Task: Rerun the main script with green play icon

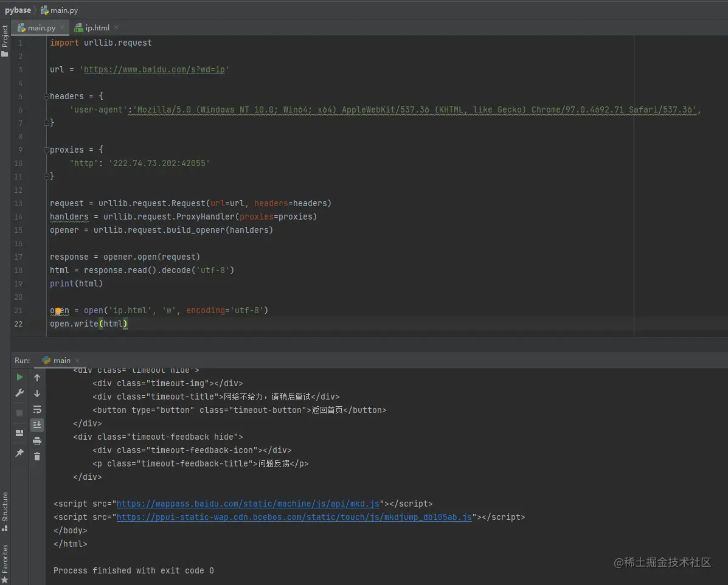Action: point(19,377)
